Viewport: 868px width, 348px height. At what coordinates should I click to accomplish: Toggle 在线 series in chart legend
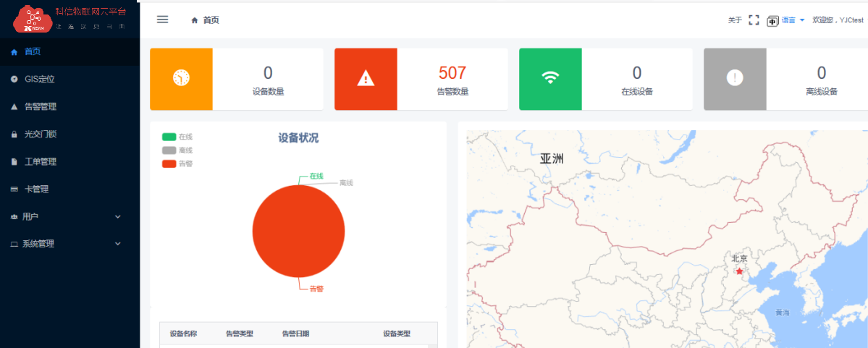point(177,137)
